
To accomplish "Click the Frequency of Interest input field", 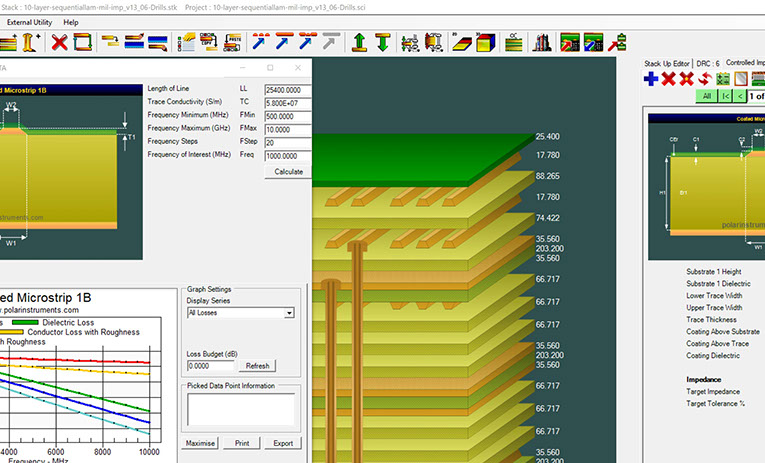I will 288,156.
